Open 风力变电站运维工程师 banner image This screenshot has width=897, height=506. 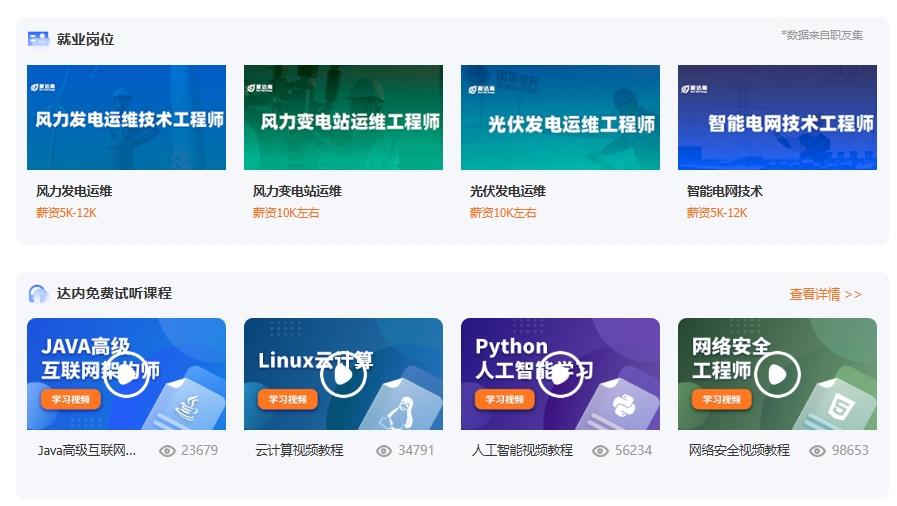[343, 117]
